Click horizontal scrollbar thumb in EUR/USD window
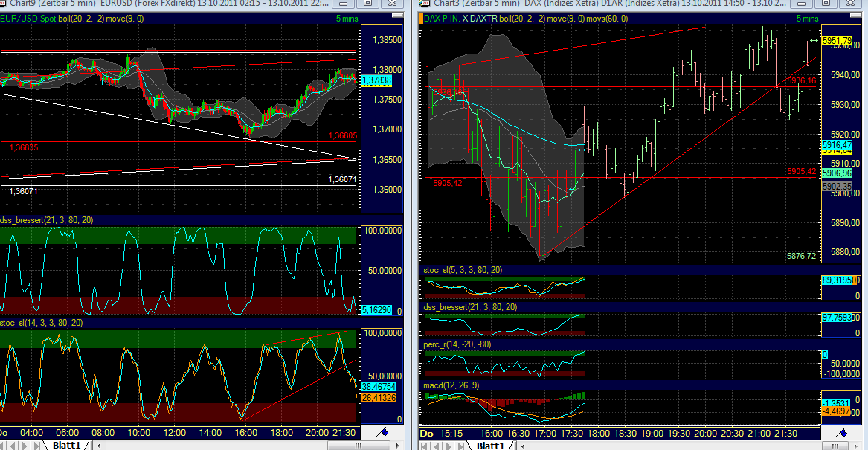Viewport: 868px width, 450px height. pyautogui.click(x=358, y=445)
